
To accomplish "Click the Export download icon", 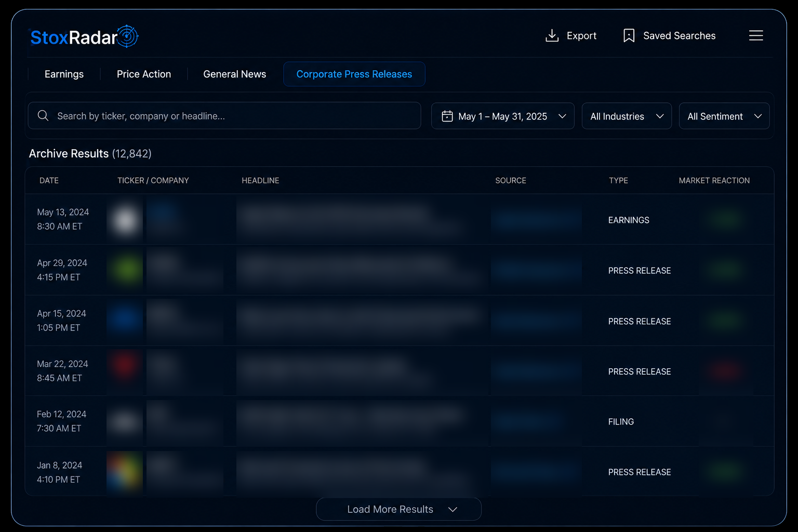I will (552, 35).
